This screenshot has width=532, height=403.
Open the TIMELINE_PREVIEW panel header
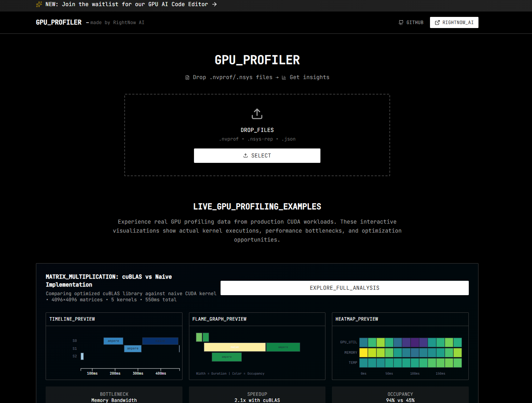point(114,319)
